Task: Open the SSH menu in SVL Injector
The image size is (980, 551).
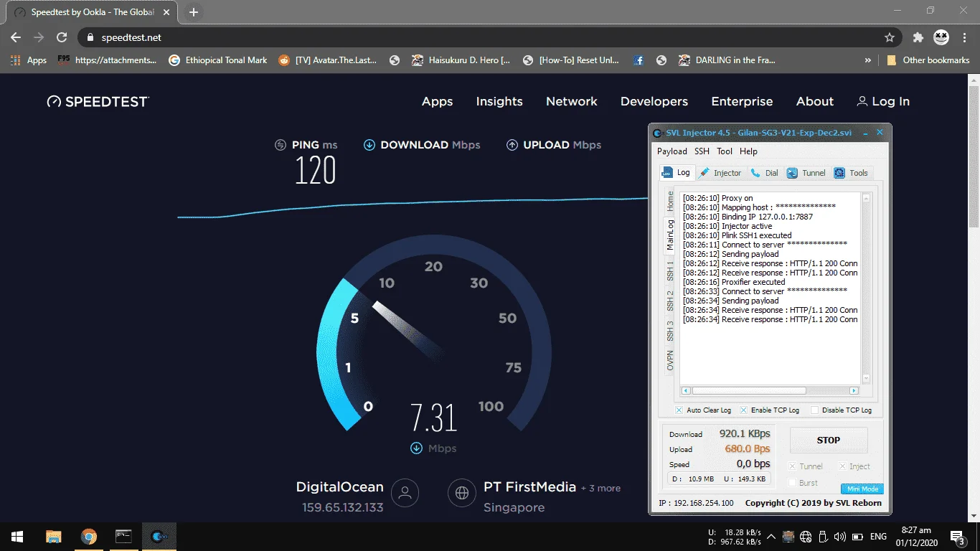Action: coord(702,151)
